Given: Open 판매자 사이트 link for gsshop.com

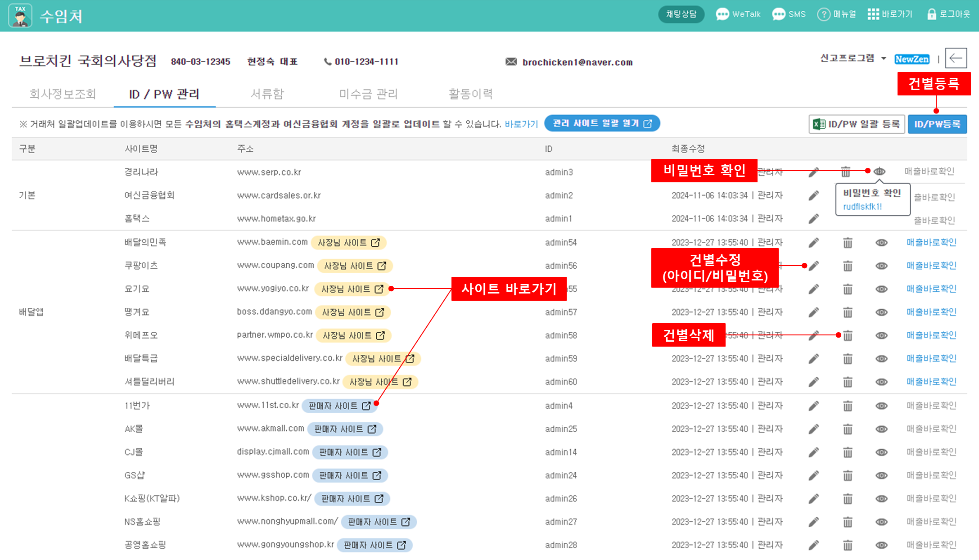Looking at the screenshot, I should click(350, 476).
